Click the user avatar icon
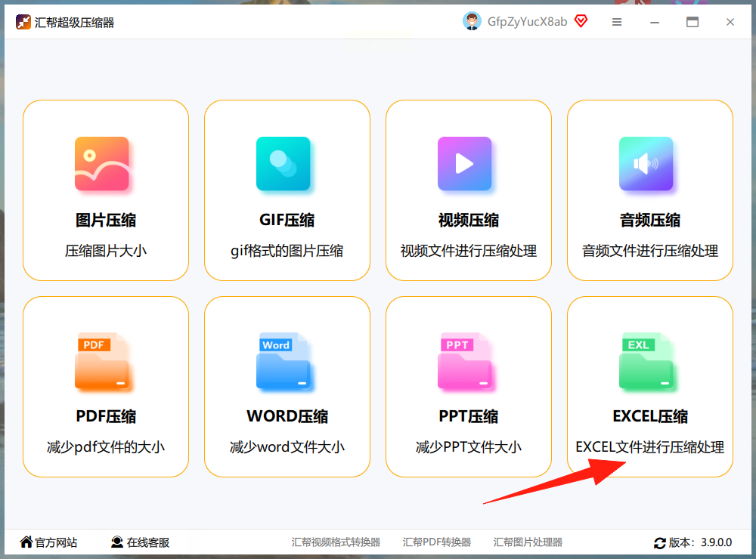 [472, 21]
